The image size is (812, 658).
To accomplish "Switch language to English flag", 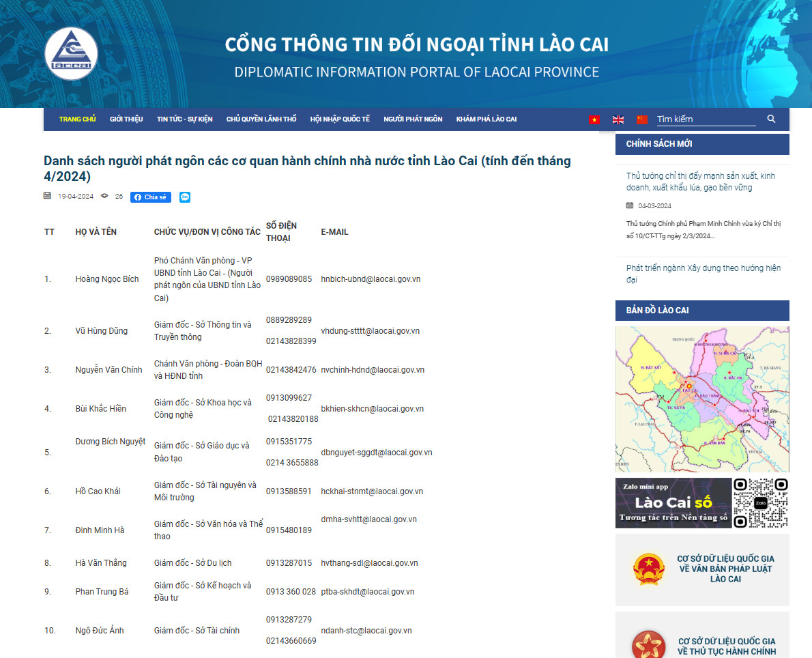I will tap(618, 119).
